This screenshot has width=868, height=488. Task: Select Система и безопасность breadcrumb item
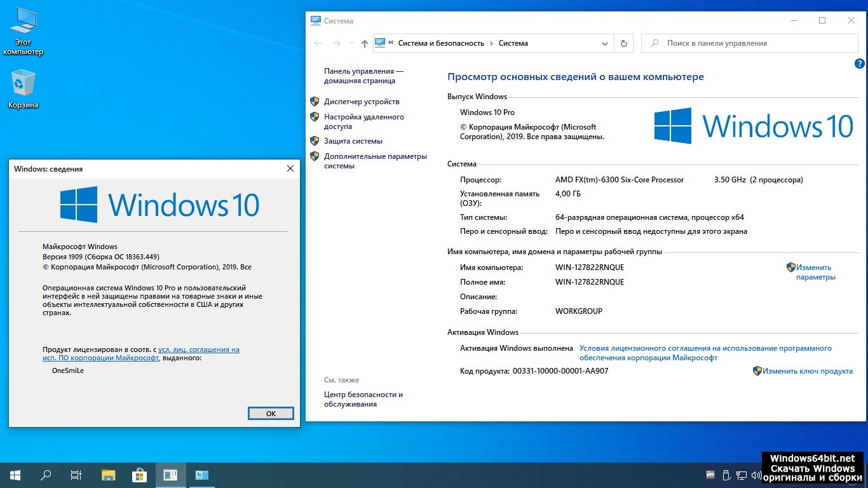(441, 43)
